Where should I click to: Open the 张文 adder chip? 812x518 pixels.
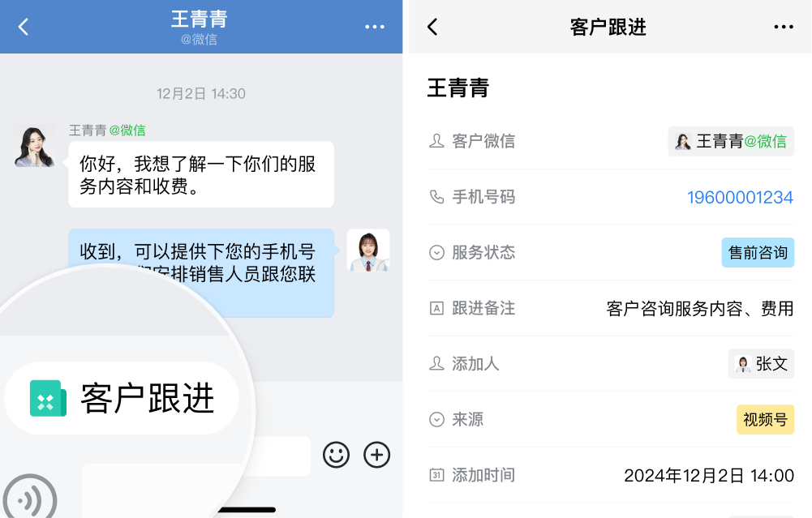(761, 364)
